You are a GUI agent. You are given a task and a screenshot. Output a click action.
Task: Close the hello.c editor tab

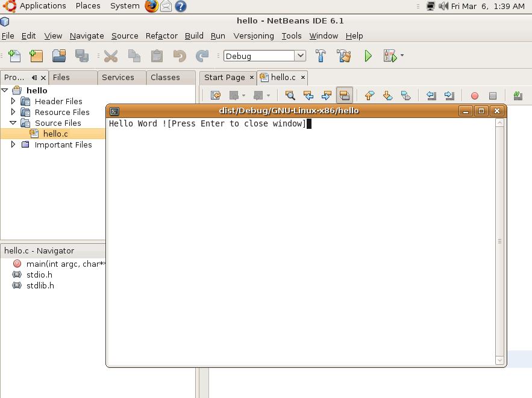click(303, 77)
